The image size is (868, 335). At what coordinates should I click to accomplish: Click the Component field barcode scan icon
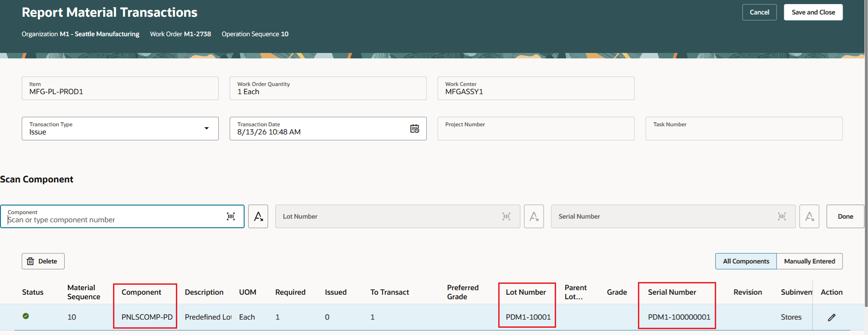231,216
